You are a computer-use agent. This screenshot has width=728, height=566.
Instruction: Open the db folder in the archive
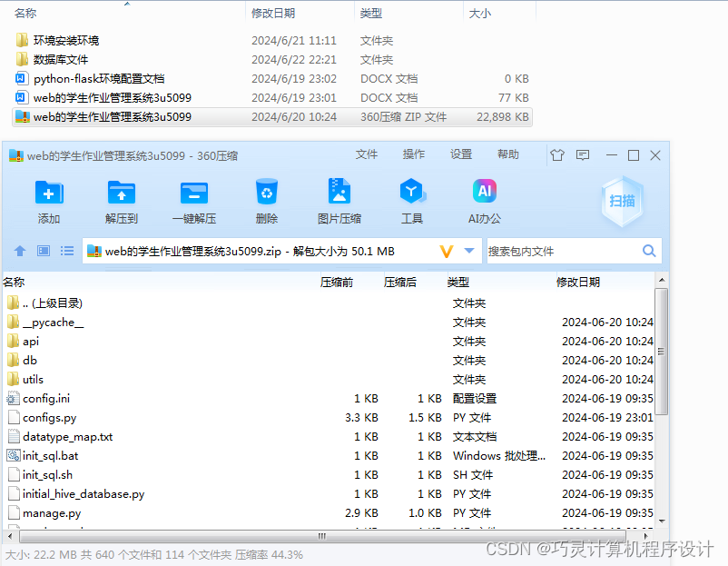tap(29, 360)
